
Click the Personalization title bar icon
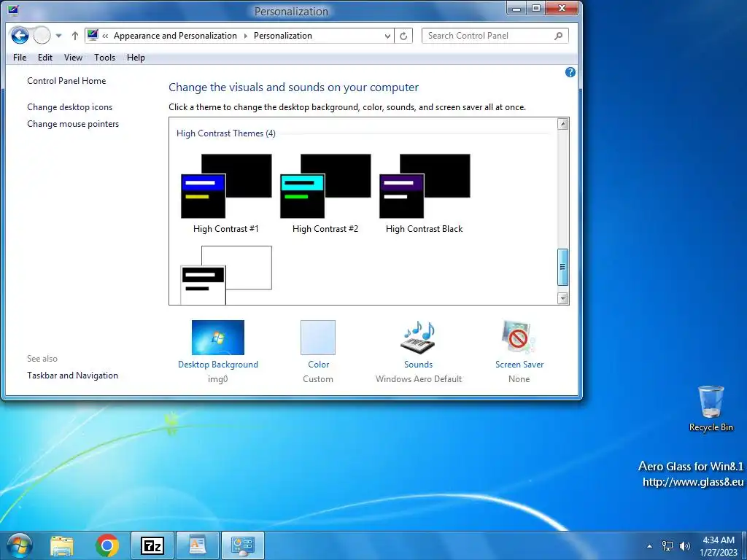click(13, 10)
